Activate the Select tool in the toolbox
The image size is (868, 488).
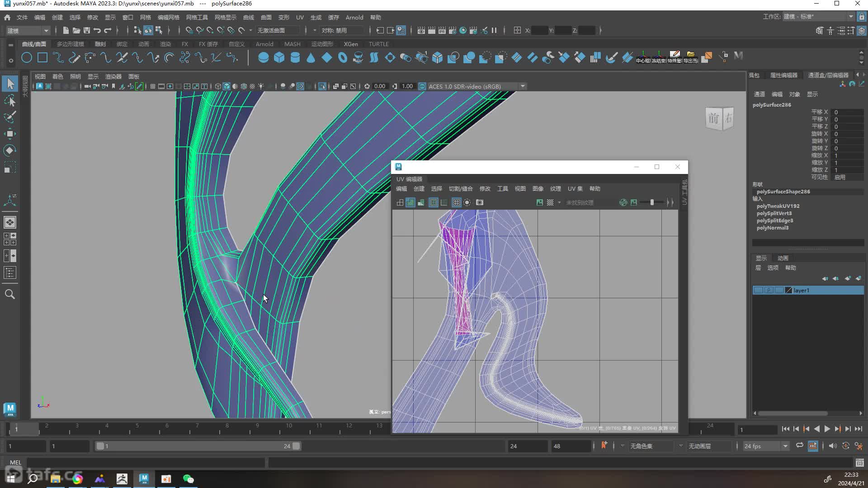[10, 84]
